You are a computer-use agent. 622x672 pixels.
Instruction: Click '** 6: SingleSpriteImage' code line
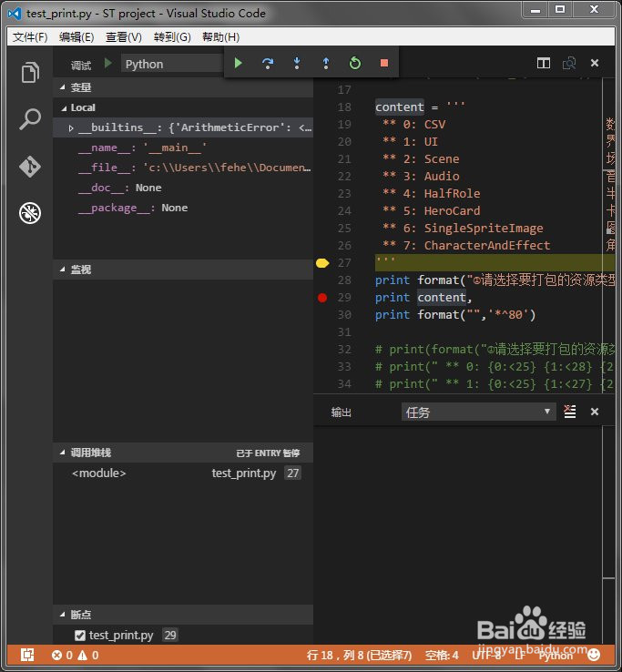click(463, 229)
